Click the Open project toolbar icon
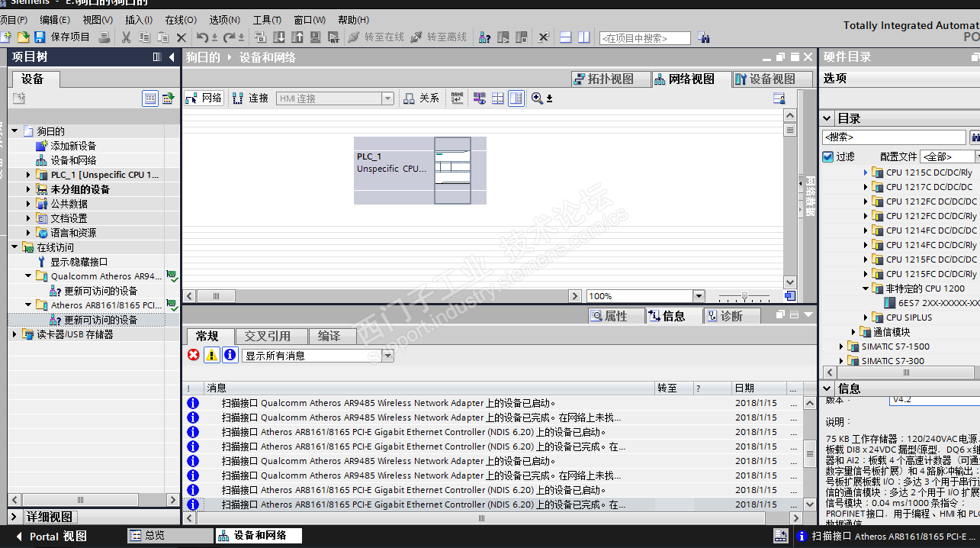 (23, 37)
